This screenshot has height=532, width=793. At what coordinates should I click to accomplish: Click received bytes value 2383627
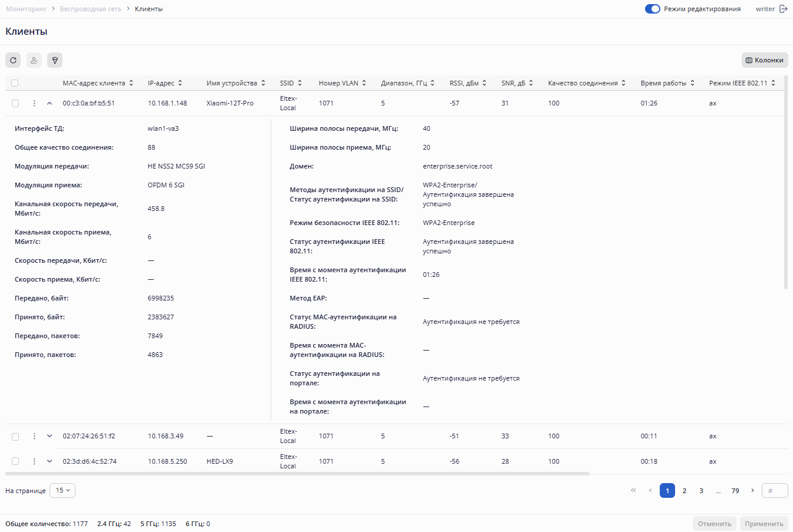click(161, 317)
